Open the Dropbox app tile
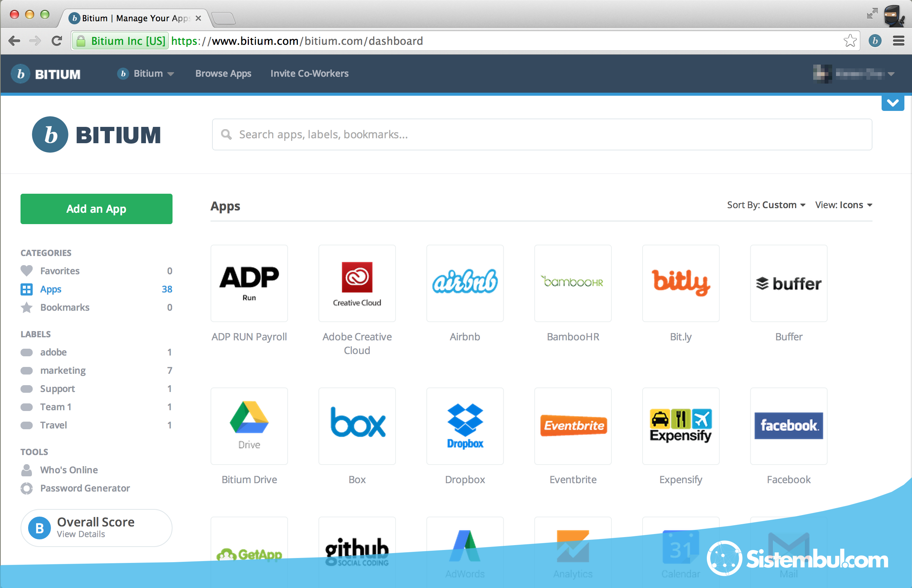 coord(465,426)
